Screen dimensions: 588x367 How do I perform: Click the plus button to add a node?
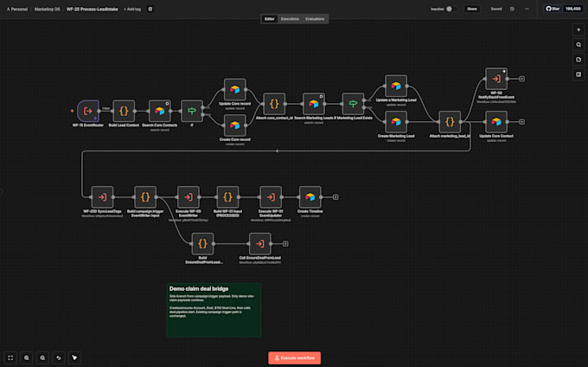[x=578, y=29]
